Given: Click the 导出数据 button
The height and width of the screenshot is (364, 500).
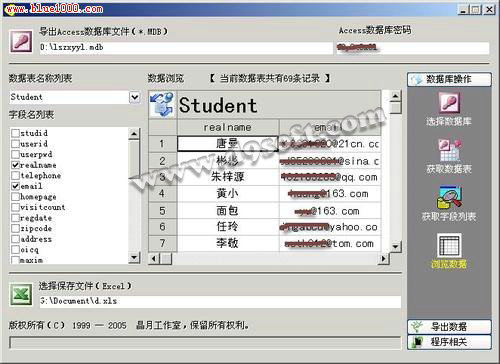Looking at the screenshot, I should coord(449,327).
